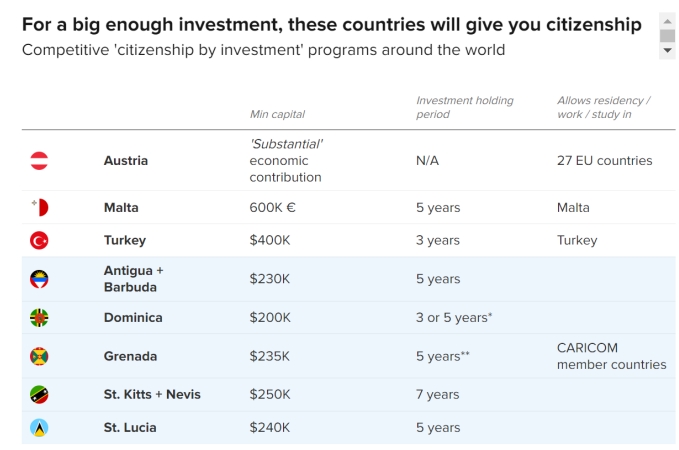Click the Dominica flag icon
679x450 pixels.
[x=39, y=318]
